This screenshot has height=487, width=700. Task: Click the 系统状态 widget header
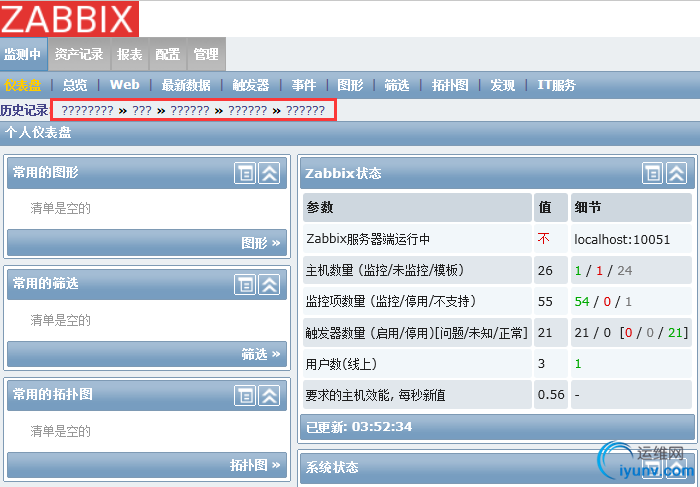[497, 467]
